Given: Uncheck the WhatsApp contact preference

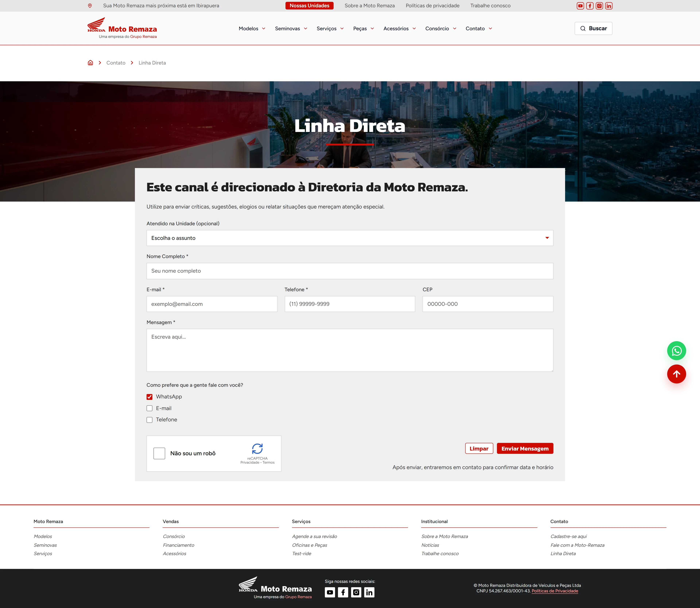Looking at the screenshot, I should (149, 397).
